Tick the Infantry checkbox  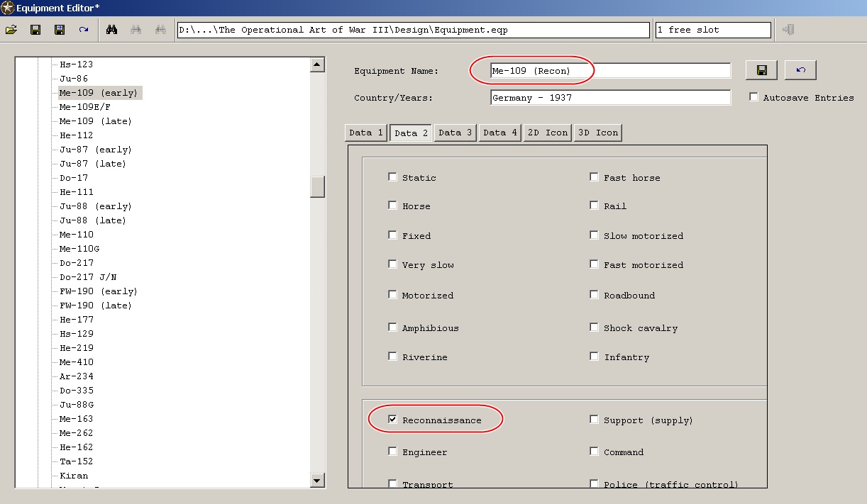tap(594, 357)
